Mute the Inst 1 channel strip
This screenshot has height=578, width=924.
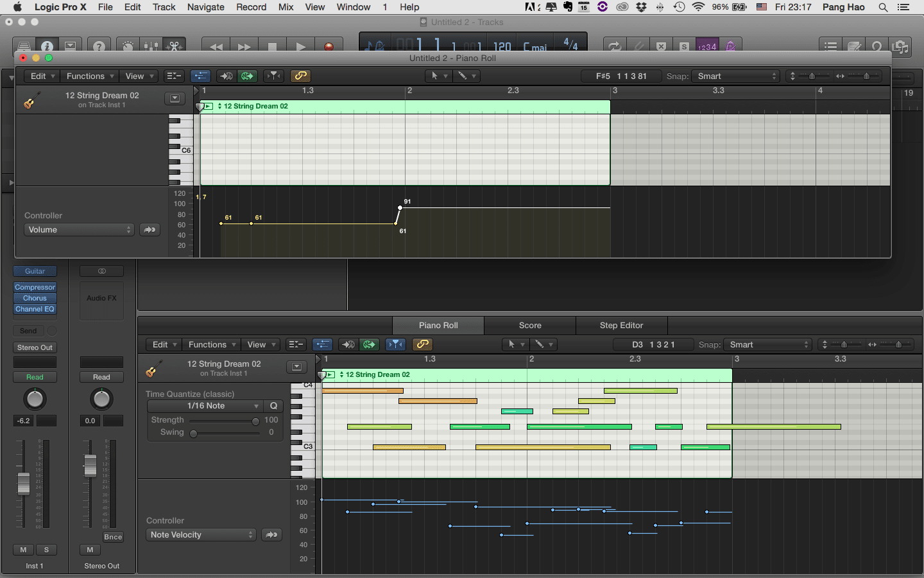[x=24, y=550]
